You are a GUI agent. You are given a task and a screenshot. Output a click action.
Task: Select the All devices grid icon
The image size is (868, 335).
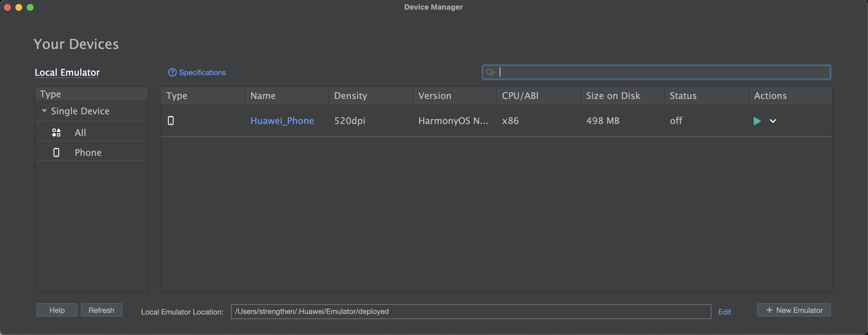click(x=56, y=133)
